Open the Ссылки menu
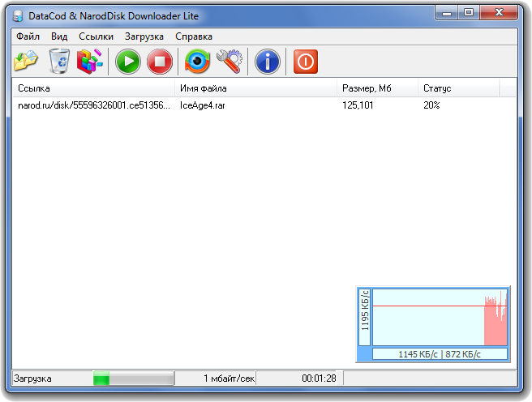This screenshot has height=402, width=532. click(96, 36)
